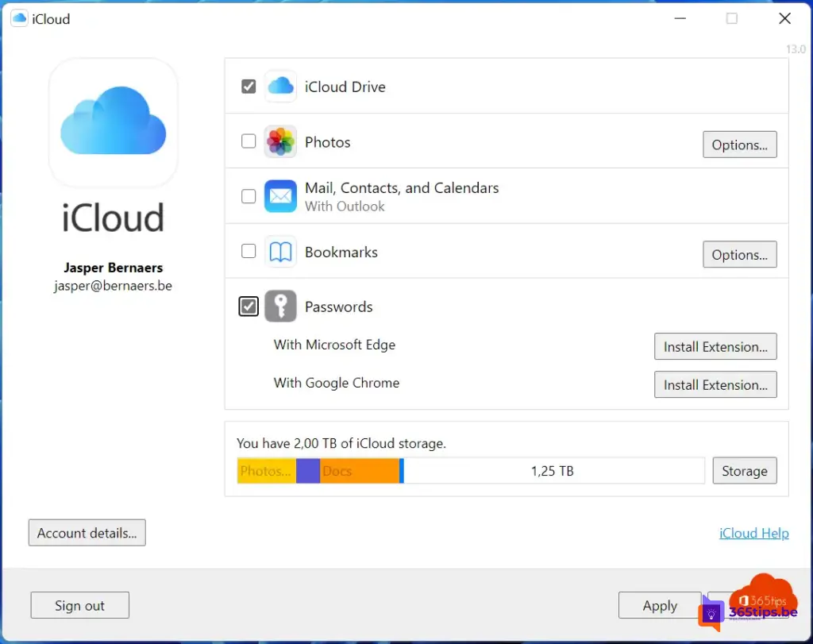Open Bookmarks Options dialog
The height and width of the screenshot is (644, 813).
point(739,255)
